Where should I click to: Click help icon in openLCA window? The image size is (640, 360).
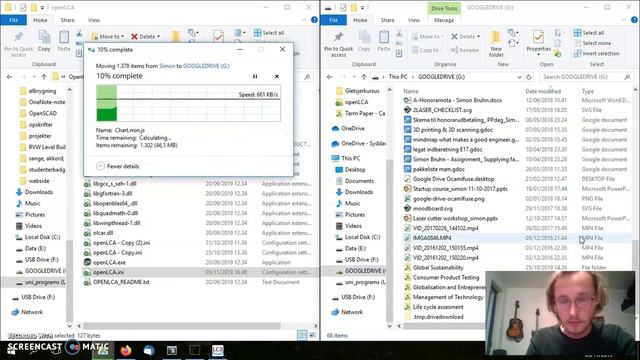(x=314, y=20)
